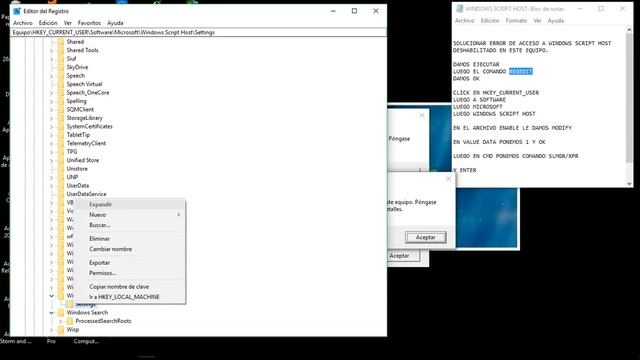Click the Registry Editor title bar icon
The height and width of the screenshot is (360, 640).
click(17, 11)
